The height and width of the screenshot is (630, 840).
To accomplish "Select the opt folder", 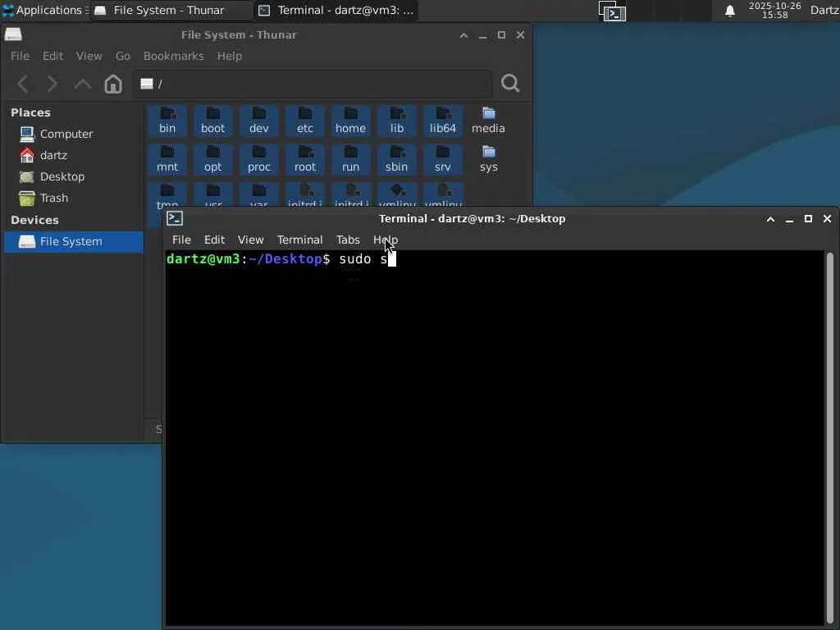I will tap(212, 159).
